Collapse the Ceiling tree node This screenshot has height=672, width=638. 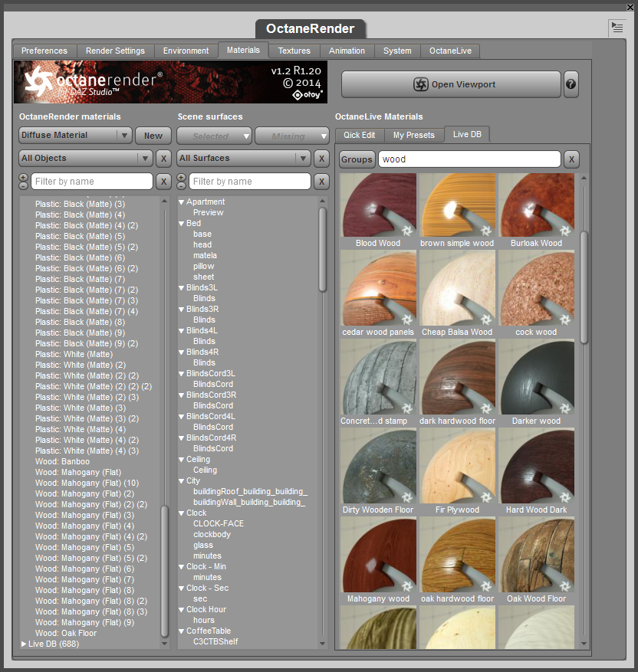182,460
